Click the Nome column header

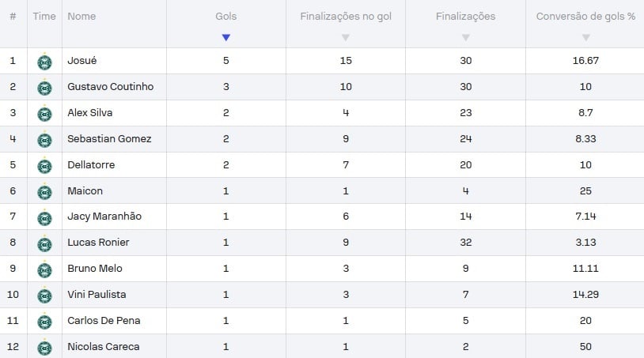click(x=81, y=17)
